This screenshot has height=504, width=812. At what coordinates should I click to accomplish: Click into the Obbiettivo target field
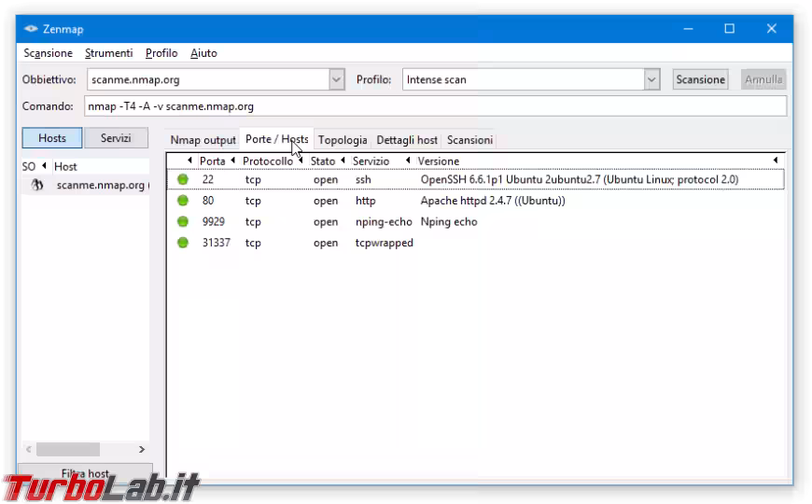click(x=210, y=79)
